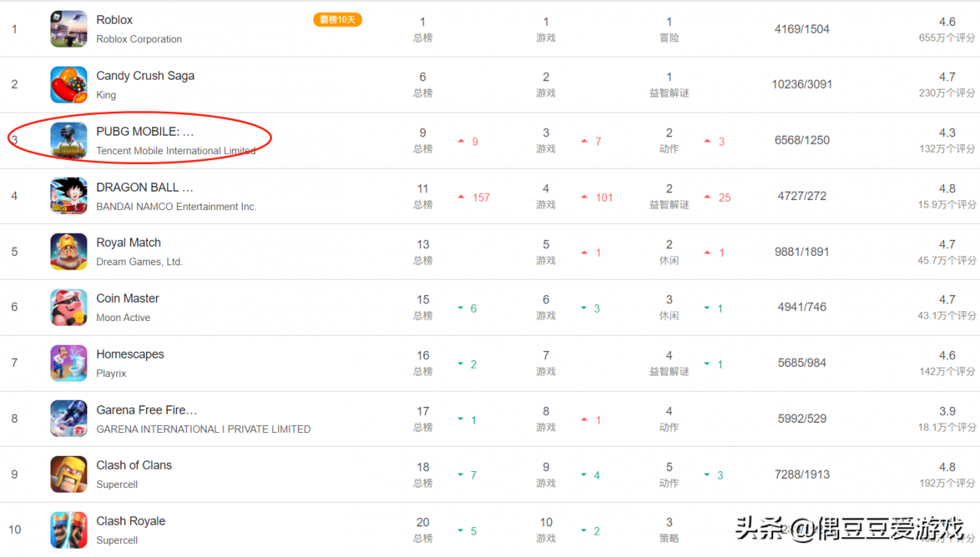Click the Roblox app icon
This screenshot has width=980, height=557.
click(69, 29)
